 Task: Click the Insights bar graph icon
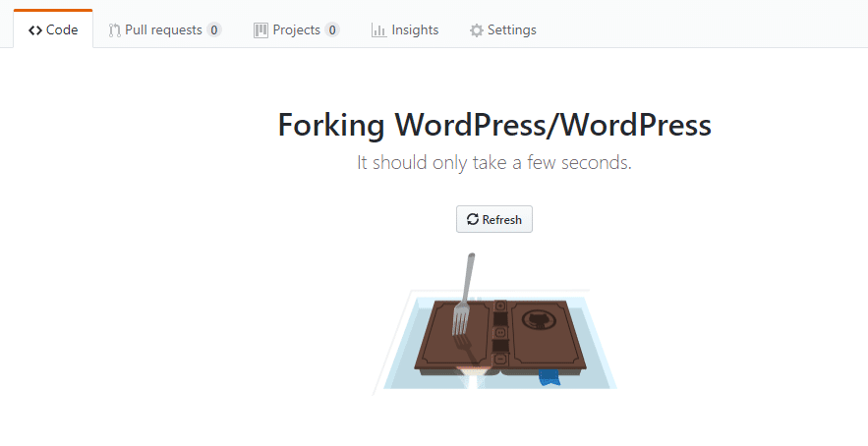click(x=378, y=30)
